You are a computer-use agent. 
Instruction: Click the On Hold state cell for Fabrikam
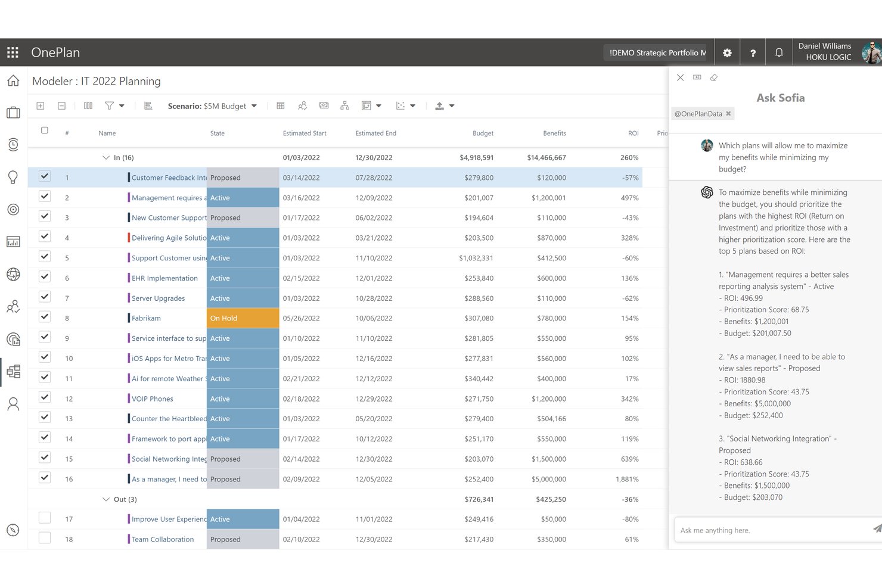point(243,318)
